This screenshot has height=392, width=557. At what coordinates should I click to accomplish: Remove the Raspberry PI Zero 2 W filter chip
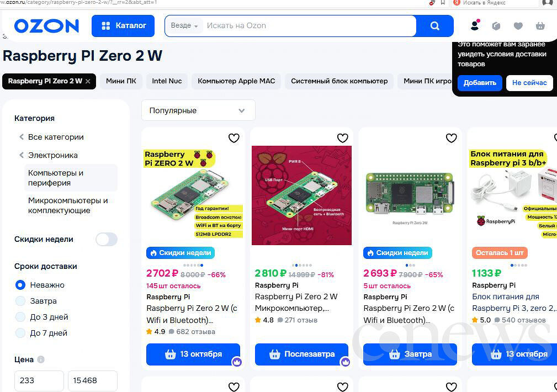88,81
